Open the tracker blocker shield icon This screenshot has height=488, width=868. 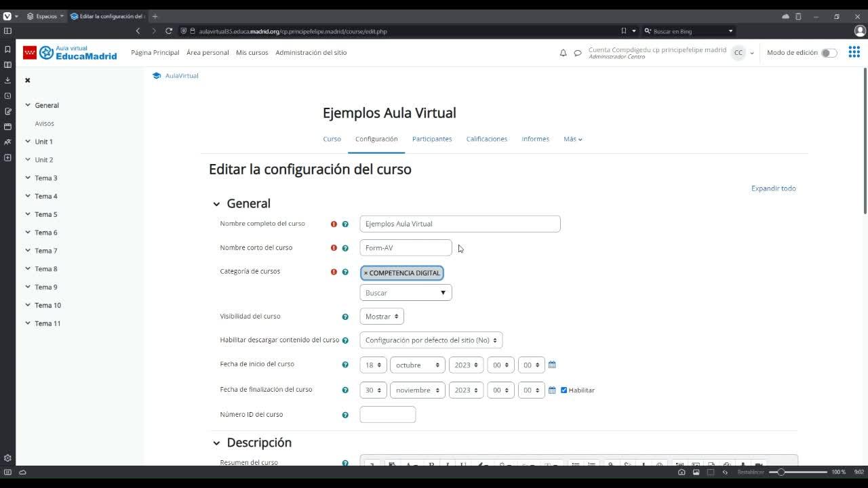[183, 31]
